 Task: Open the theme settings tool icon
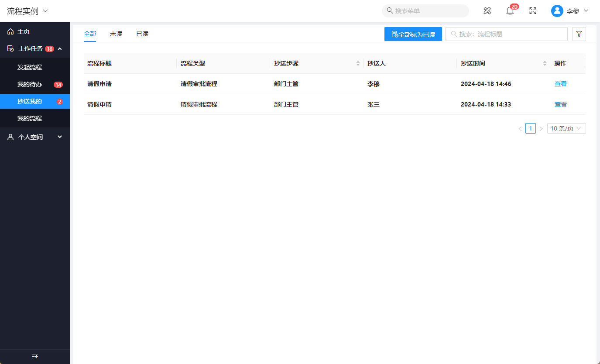[x=487, y=11]
